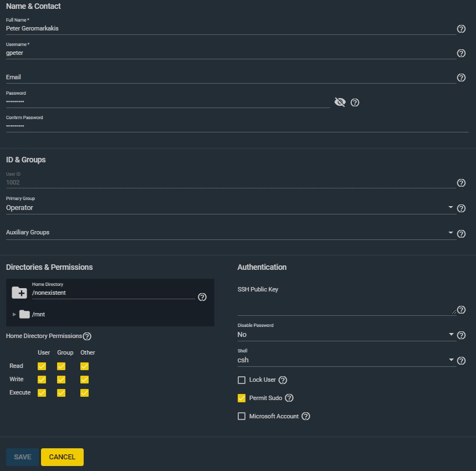476x471 pixels.
Task: Click the Password input field
Action: tap(168, 102)
